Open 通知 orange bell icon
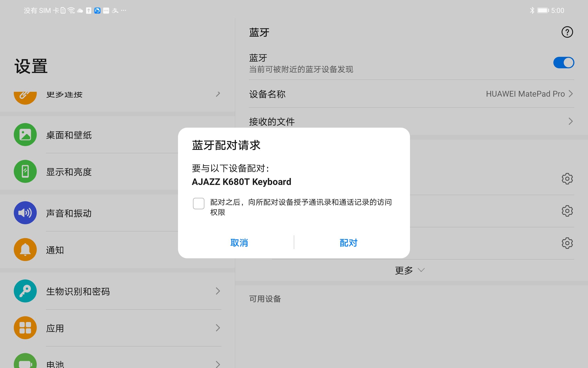Image resolution: width=588 pixels, height=368 pixels. point(25,250)
